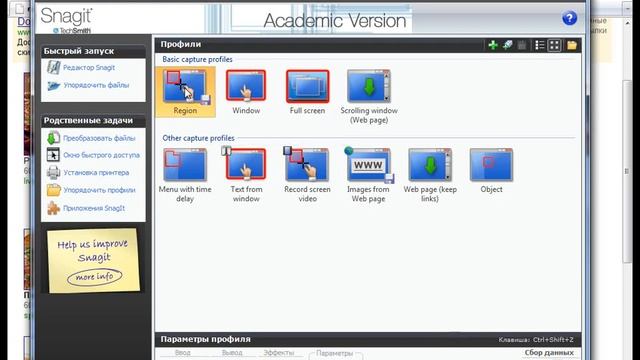Select the Menu with time delay profile
The width and height of the screenshot is (640, 360).
(x=185, y=176)
